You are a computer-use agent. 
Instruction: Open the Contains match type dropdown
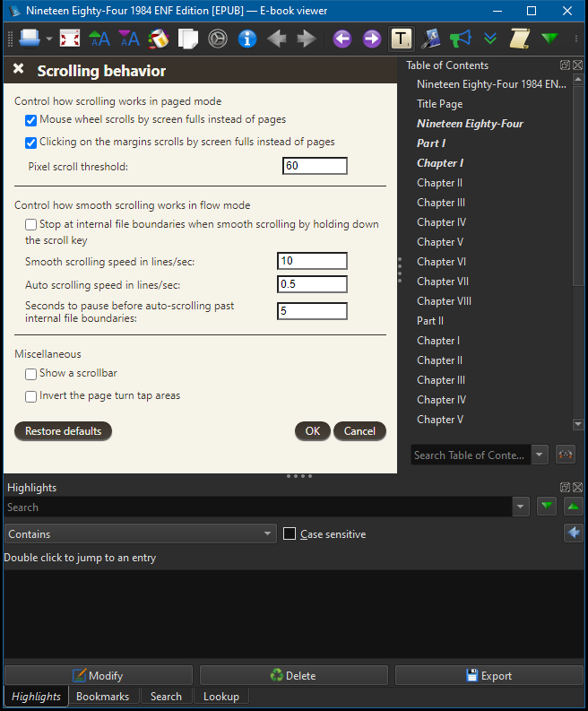click(x=140, y=533)
